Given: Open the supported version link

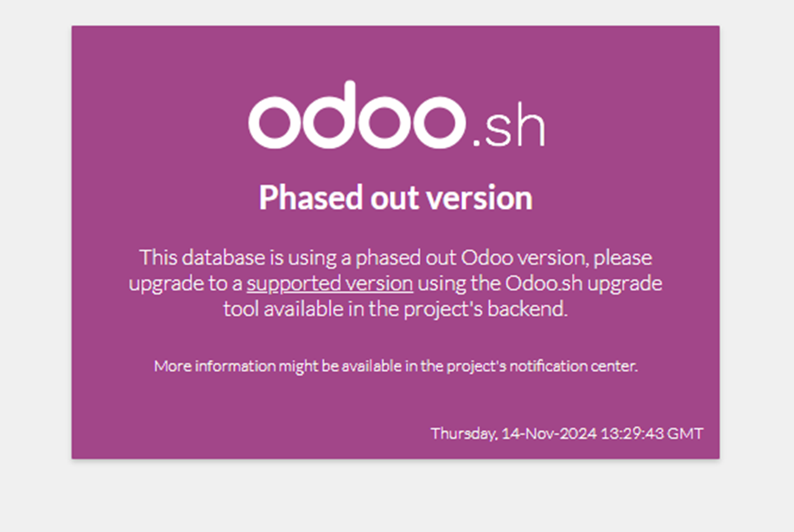Looking at the screenshot, I should click(x=330, y=283).
